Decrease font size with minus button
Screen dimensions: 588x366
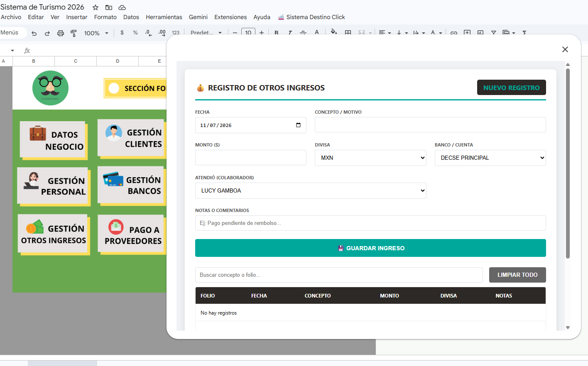[x=235, y=33]
